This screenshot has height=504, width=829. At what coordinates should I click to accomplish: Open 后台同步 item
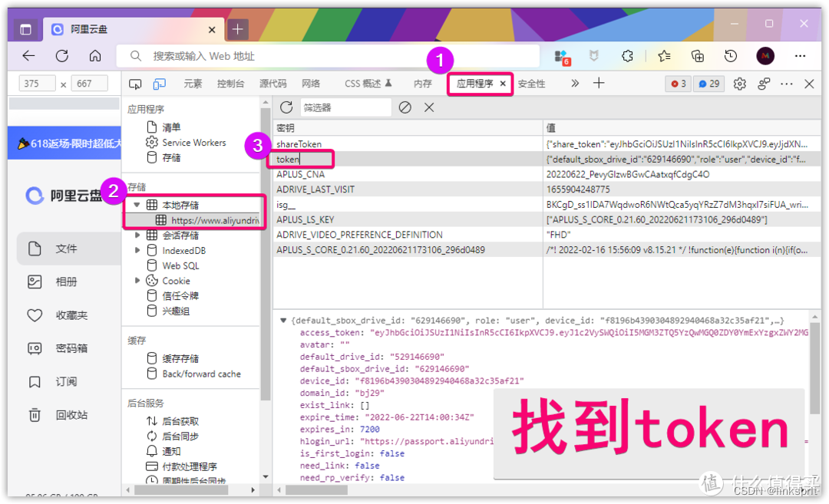pyautogui.click(x=173, y=436)
